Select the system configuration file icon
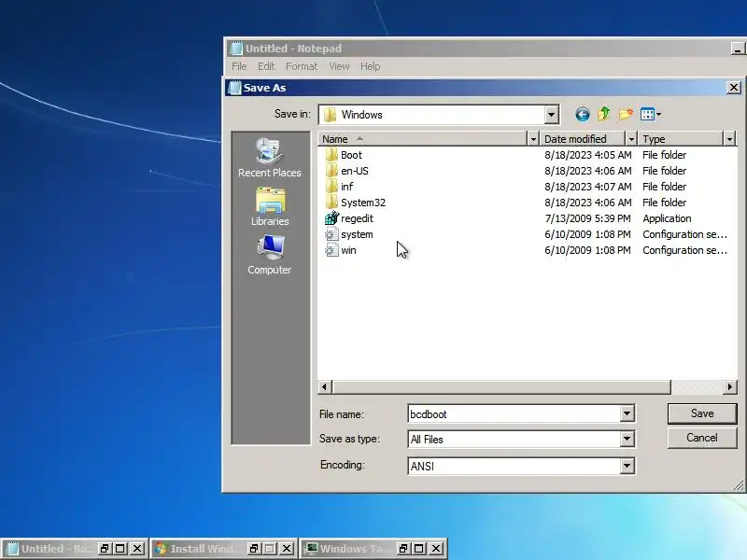 coord(331,234)
